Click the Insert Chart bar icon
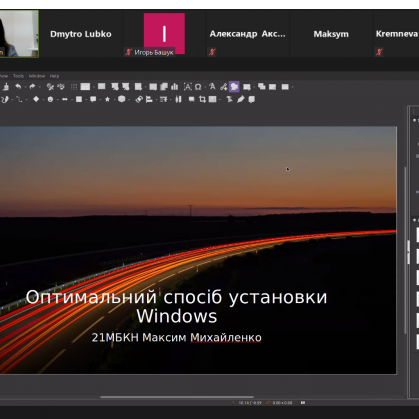Screen dimensions: 419x419 point(175,87)
